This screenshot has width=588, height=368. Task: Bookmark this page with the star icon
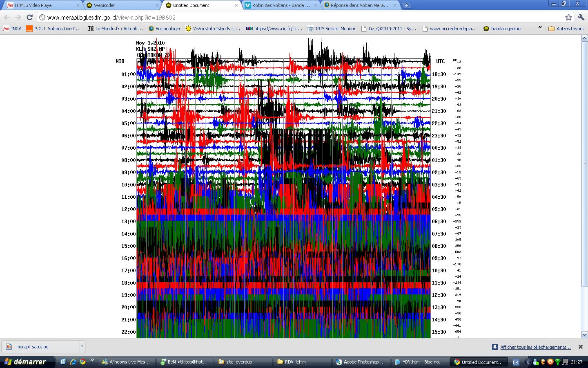coord(568,17)
